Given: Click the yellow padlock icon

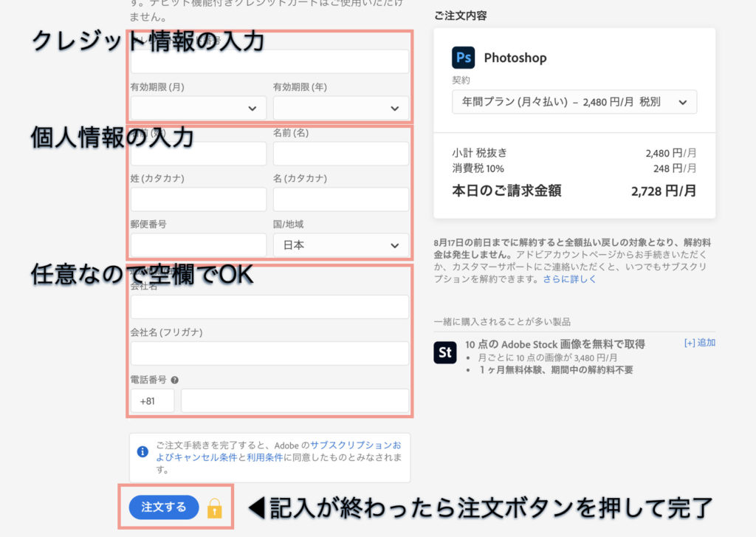Looking at the screenshot, I should (x=215, y=508).
